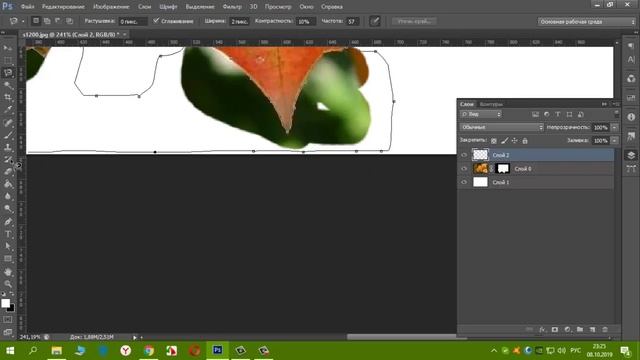This screenshot has width=640, height=360.
Task: Open the layer filter type dropdown Вид
Action: click(481, 115)
